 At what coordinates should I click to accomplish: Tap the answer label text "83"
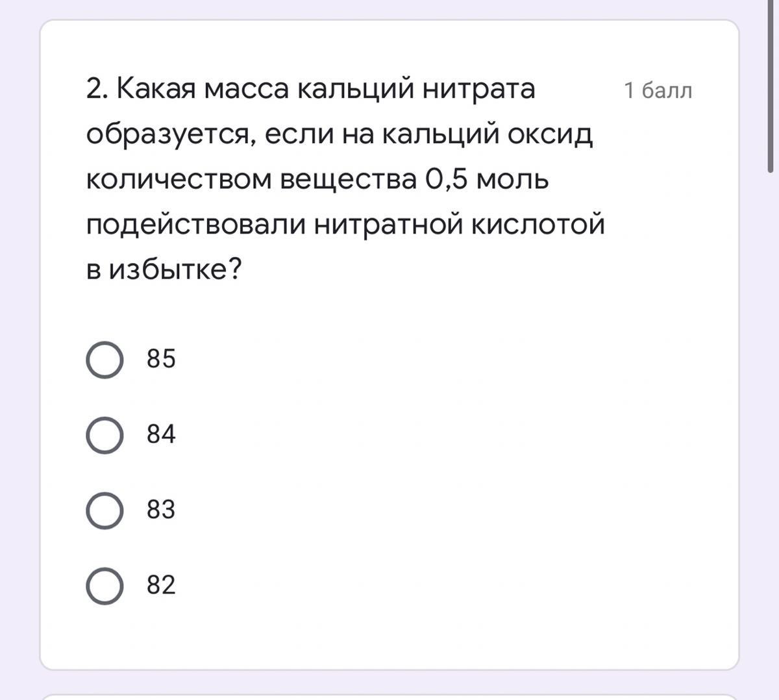[x=161, y=510]
